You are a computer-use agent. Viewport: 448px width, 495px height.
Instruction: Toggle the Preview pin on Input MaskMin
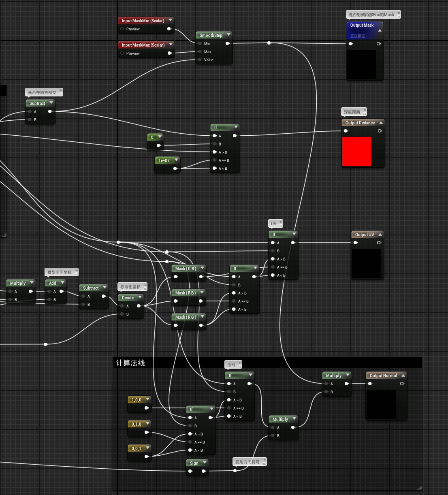[122, 29]
